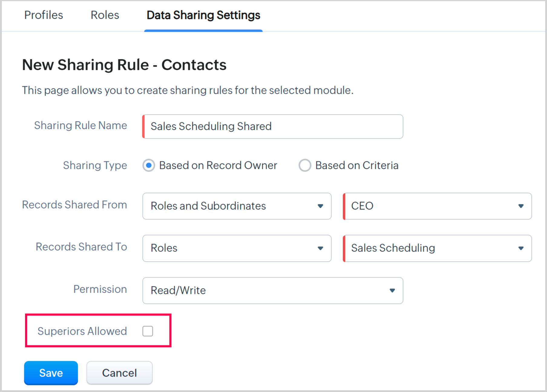The width and height of the screenshot is (547, 392).
Task: Click arrow icon in Roles and Subordinates box
Action: click(x=320, y=206)
